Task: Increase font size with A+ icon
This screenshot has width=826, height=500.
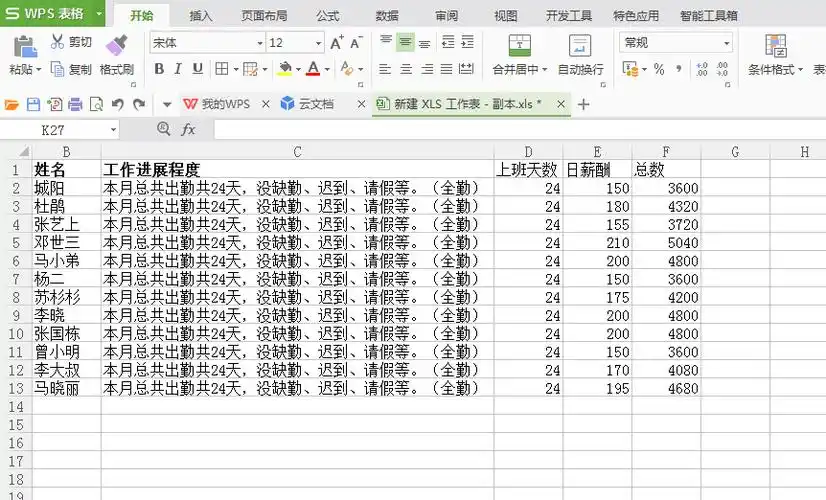Action: 337,42
